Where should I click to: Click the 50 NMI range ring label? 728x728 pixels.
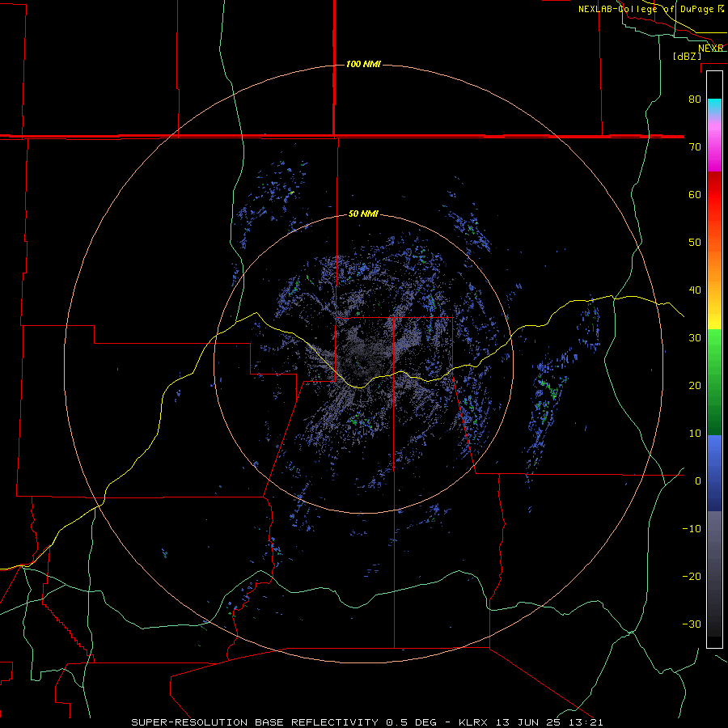click(363, 214)
